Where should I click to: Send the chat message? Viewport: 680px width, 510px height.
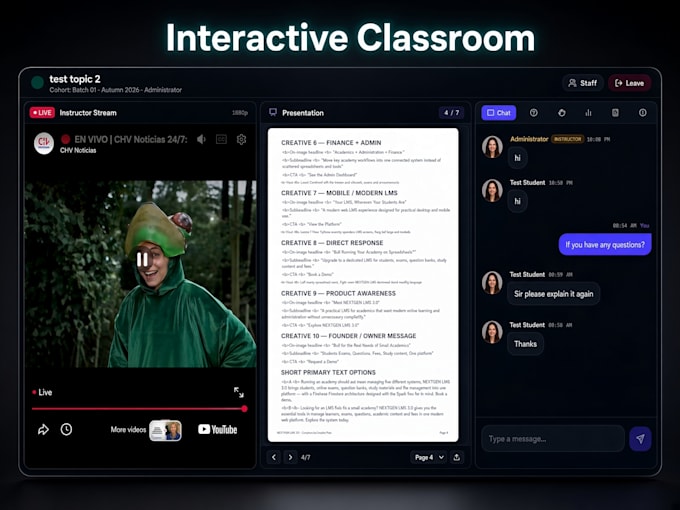tap(641, 439)
